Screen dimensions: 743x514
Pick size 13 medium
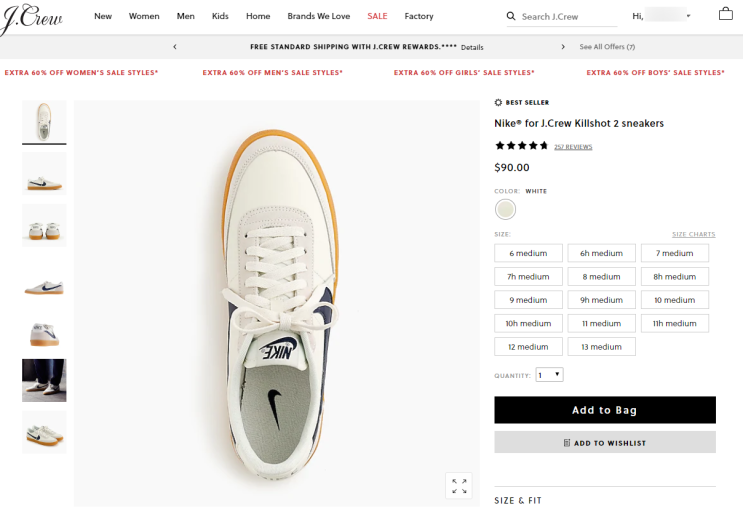[x=602, y=347]
